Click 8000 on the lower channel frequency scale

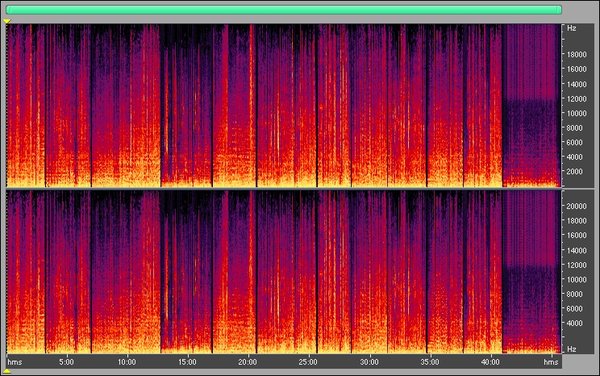575,294
